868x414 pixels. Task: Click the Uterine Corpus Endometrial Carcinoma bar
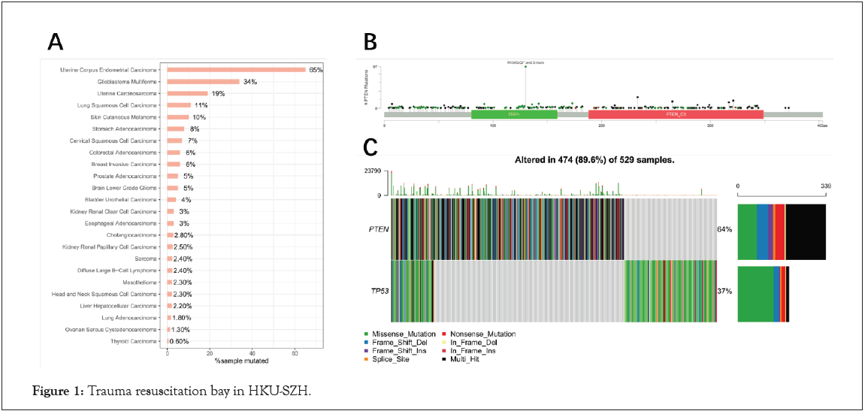pos(236,70)
